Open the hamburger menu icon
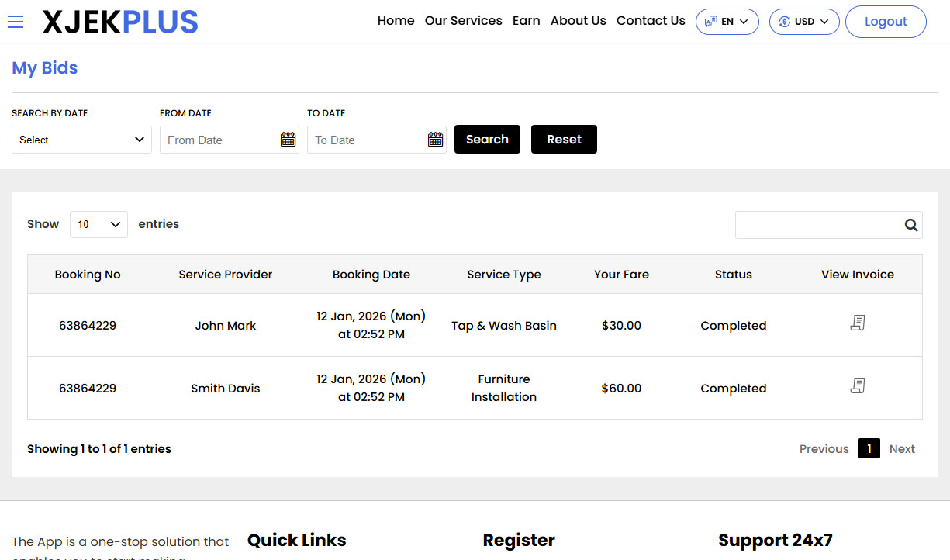 16,22
